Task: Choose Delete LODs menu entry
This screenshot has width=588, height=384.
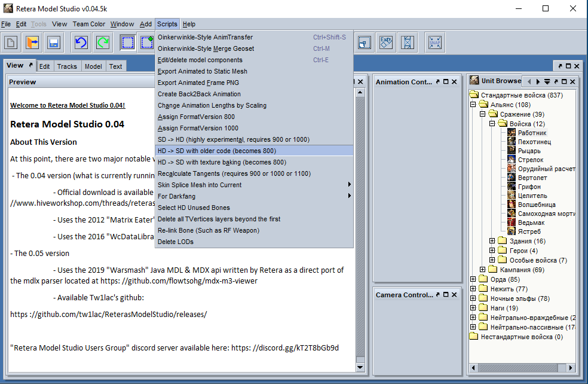Action: pos(254,242)
